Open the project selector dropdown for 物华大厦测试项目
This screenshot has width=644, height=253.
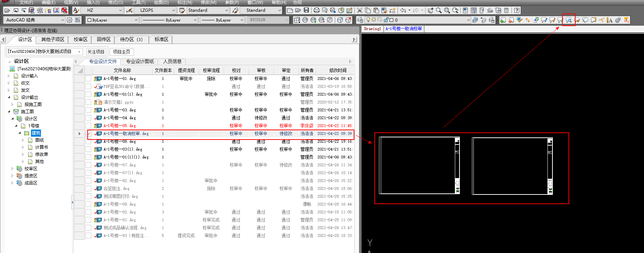coord(79,52)
